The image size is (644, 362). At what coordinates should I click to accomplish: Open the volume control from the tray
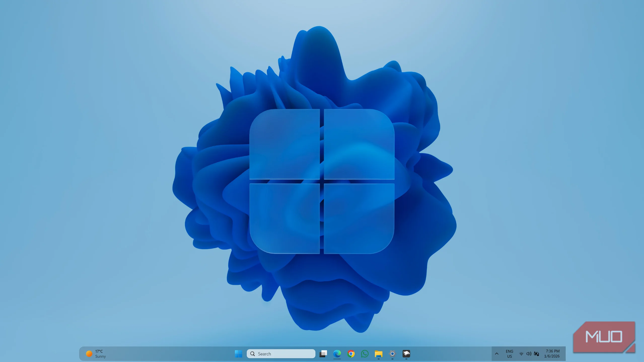[x=529, y=354]
